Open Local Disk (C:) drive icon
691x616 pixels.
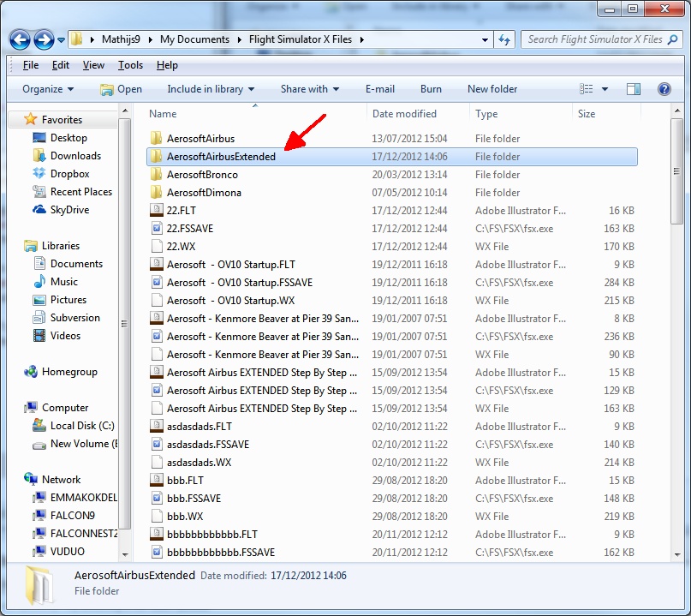(x=39, y=426)
